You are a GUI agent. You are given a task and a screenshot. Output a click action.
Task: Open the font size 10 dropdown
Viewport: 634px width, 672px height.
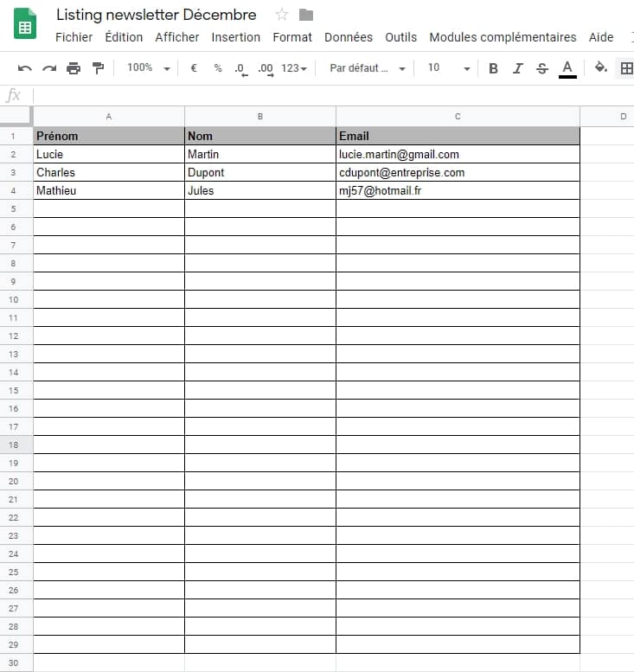pyautogui.click(x=448, y=68)
